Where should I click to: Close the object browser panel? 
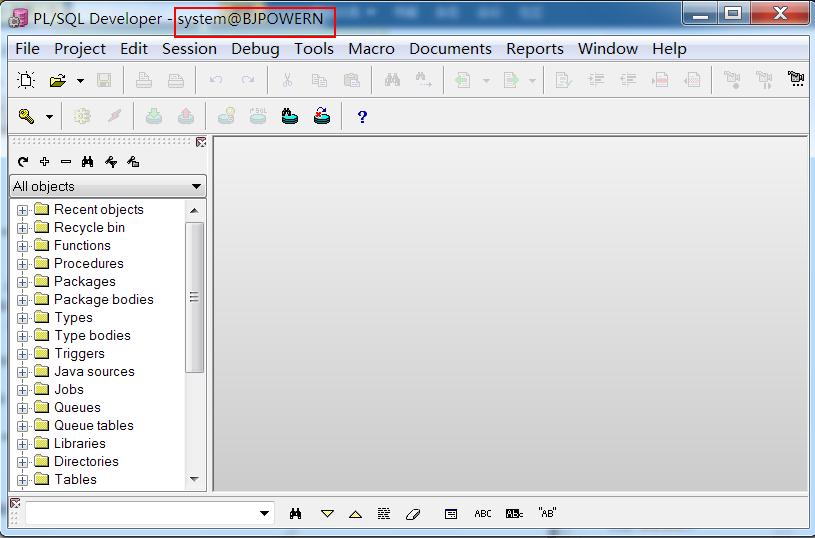pyautogui.click(x=201, y=142)
